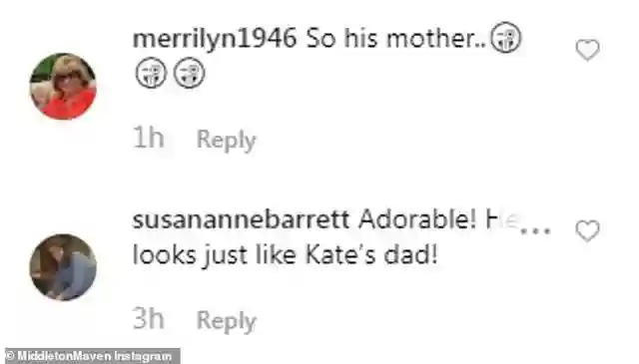Click the copyright symbol in the watermark

coord(10,356)
